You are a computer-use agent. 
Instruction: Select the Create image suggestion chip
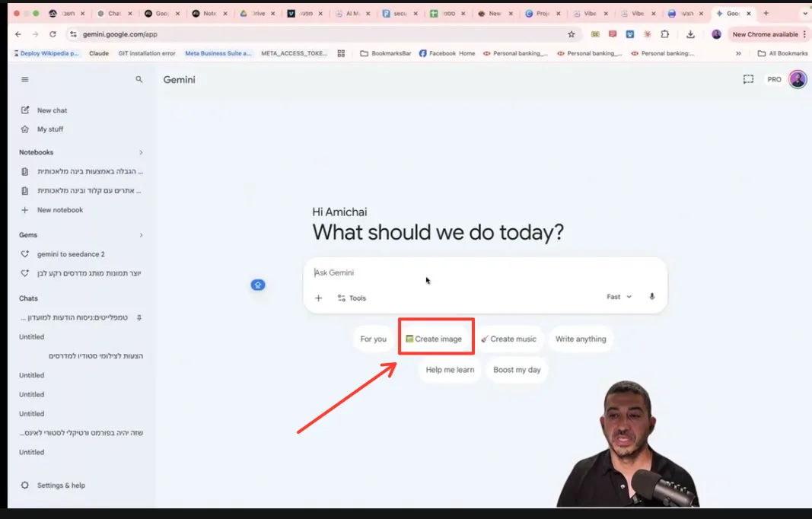point(434,339)
